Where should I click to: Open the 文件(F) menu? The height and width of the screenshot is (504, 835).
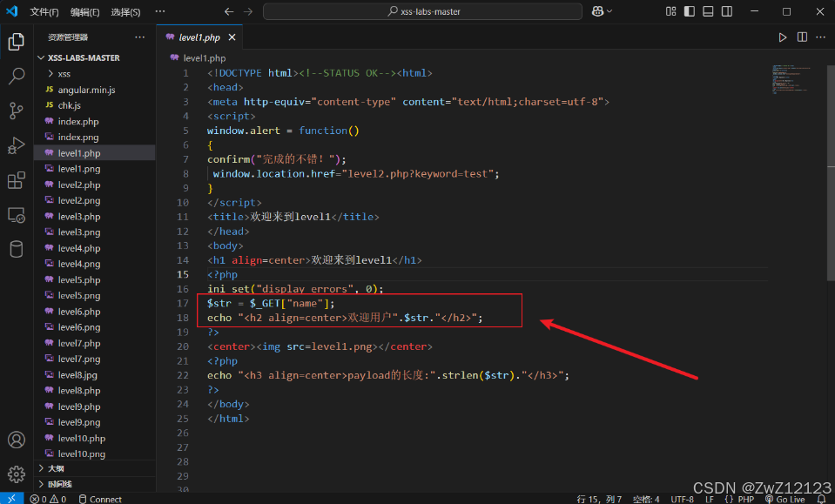pos(44,11)
